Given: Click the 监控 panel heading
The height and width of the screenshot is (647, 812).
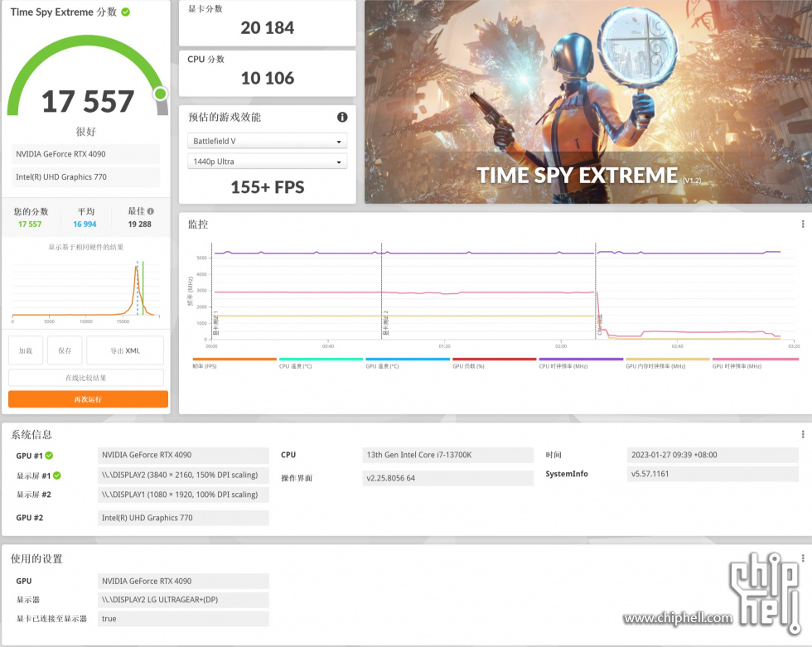Looking at the screenshot, I should [198, 225].
